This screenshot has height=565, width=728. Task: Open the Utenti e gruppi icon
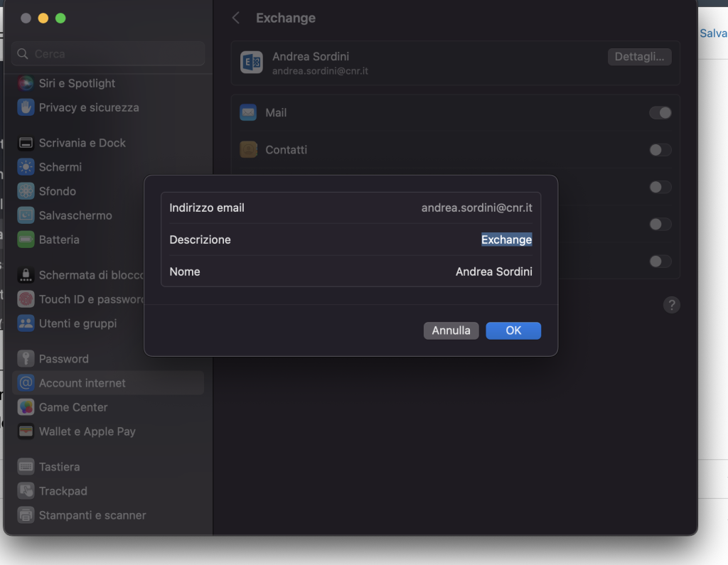pos(26,323)
